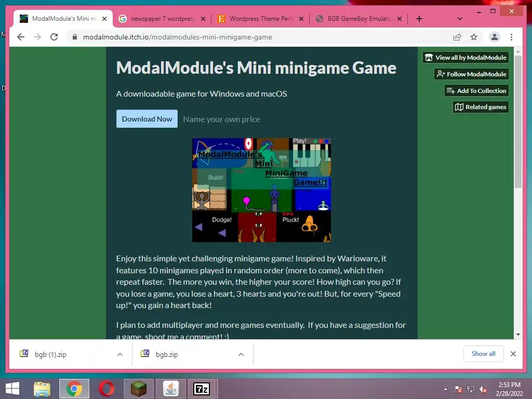Click the ModalModule's Mini minigame Game heading
The height and width of the screenshot is (399, 532).
tap(256, 68)
